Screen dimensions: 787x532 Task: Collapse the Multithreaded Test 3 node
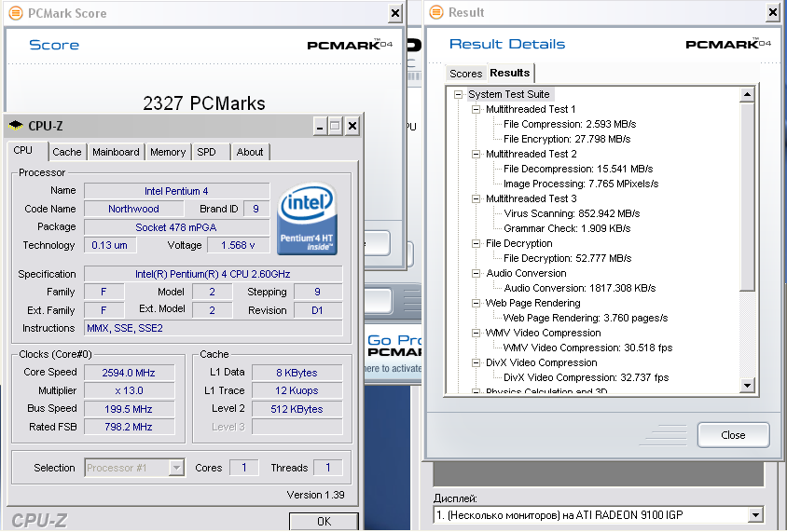(476, 198)
